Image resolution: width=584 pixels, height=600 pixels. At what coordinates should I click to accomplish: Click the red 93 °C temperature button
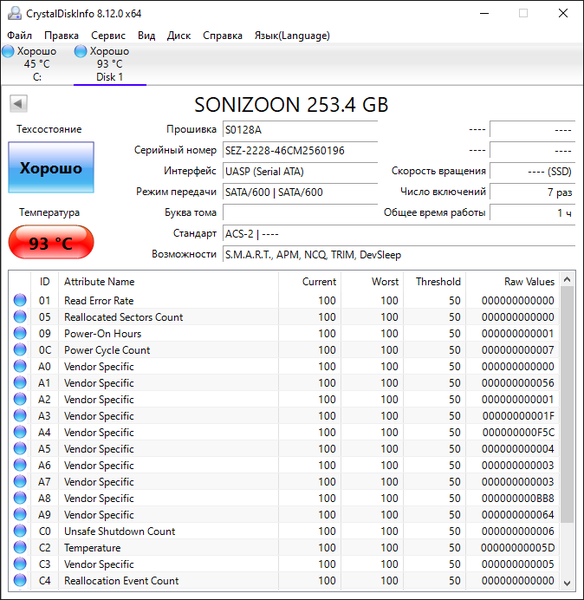(51, 243)
